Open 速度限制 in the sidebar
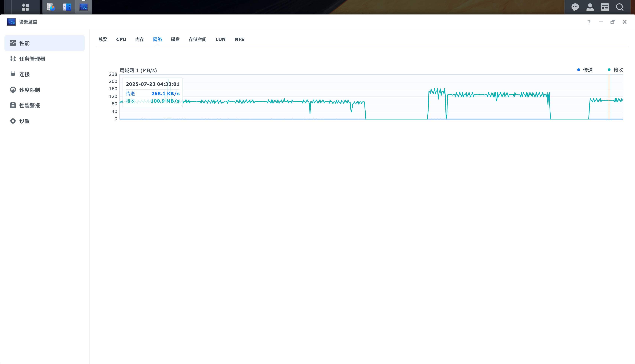This screenshot has height=364, width=635. click(45, 90)
